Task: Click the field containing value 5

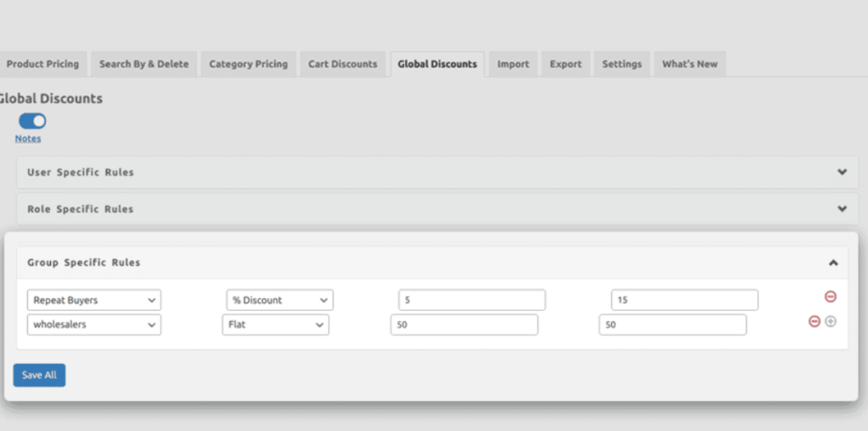Action: pyautogui.click(x=471, y=300)
